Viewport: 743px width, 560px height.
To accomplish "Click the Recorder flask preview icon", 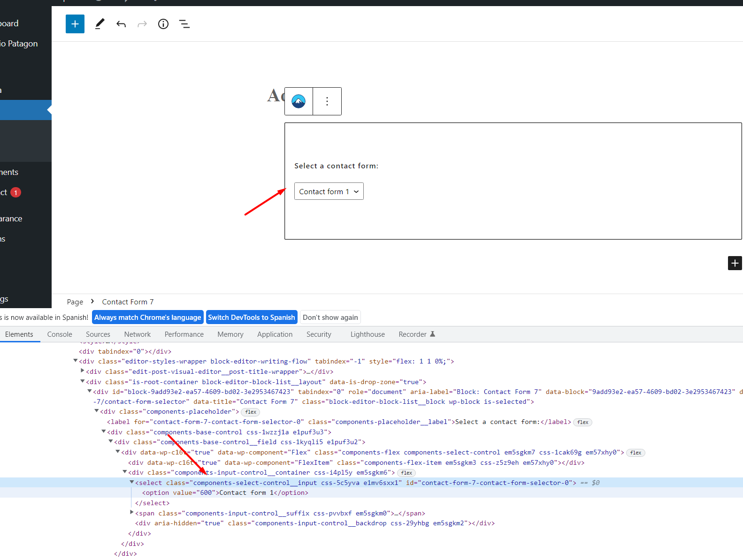I will point(433,334).
